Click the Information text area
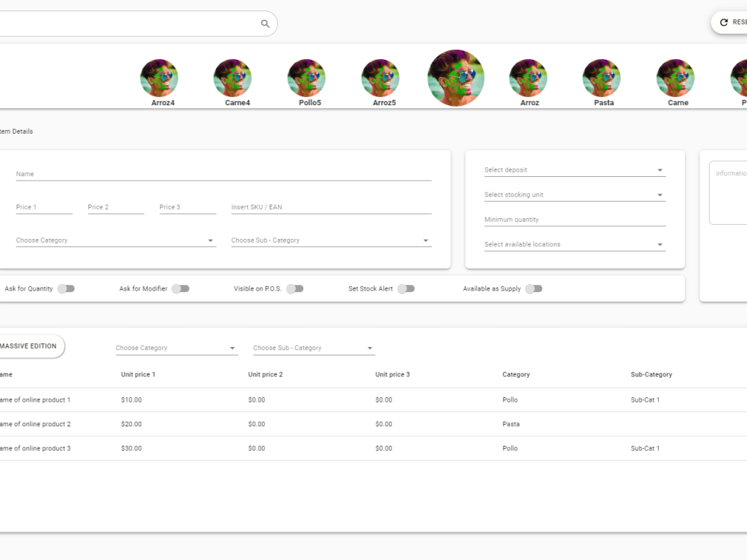 point(728,193)
